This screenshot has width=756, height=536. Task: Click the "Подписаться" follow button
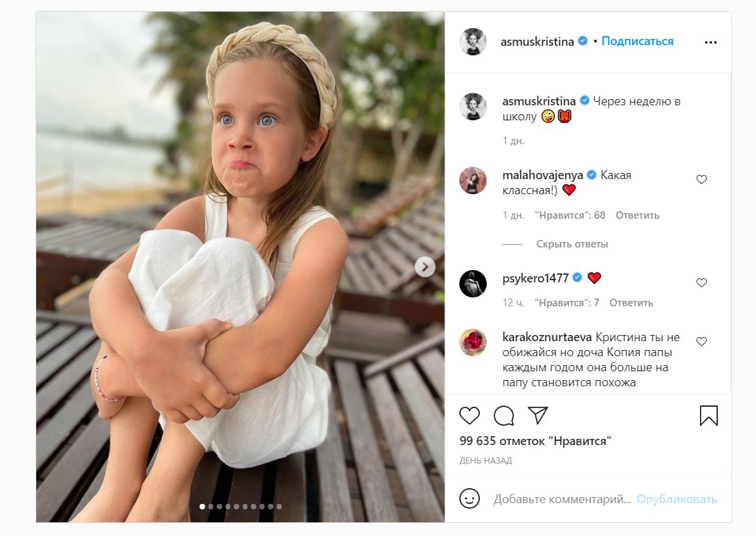637,42
